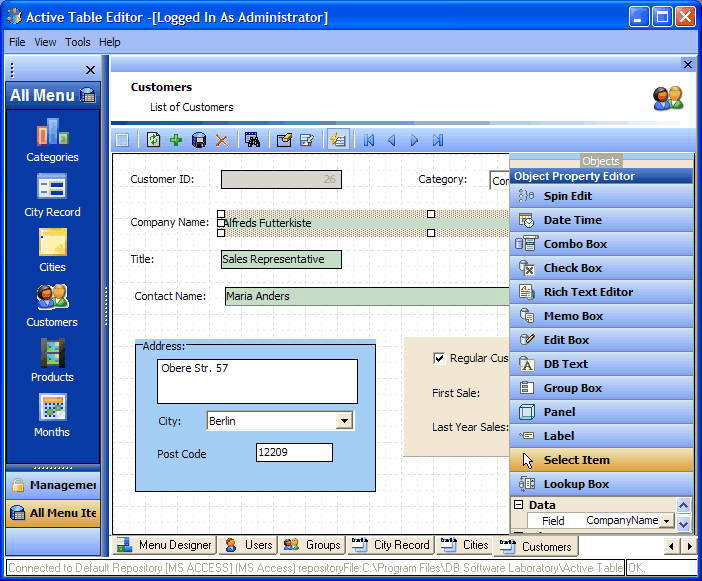Viewport: 702px width, 581px height.
Task: Activate the Select Item tool
Action: click(x=601, y=460)
